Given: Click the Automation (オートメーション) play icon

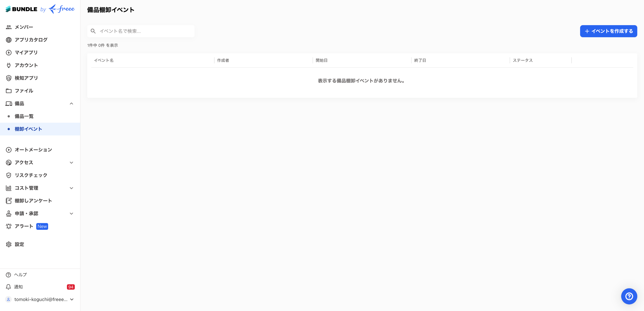Looking at the screenshot, I should pyautogui.click(x=9, y=150).
